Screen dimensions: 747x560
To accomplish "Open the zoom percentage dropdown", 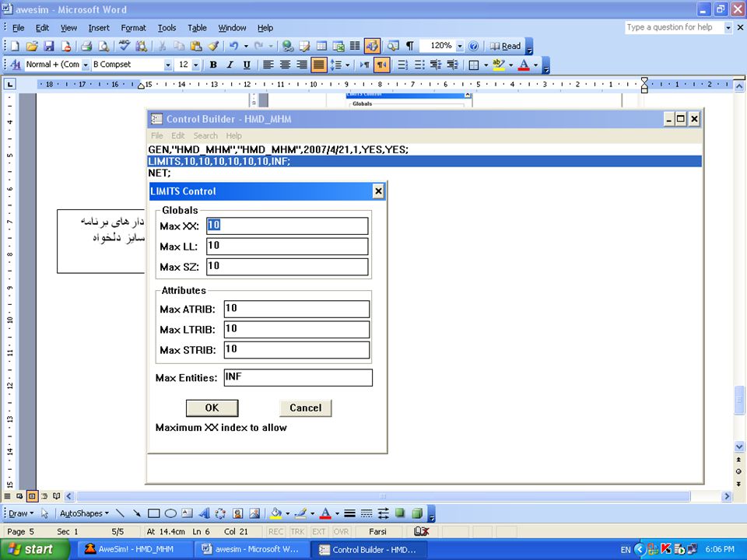I will pos(460,46).
